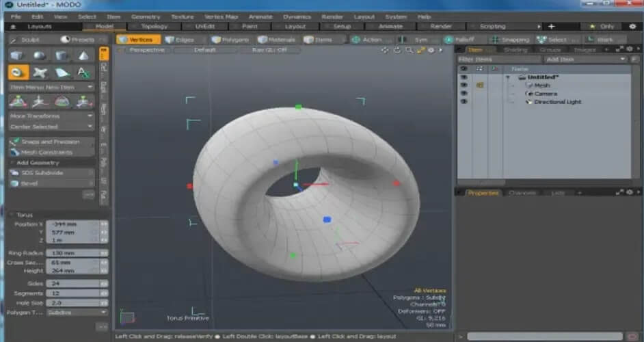Toggle the Only star option
The image size is (644, 342).
pyautogui.click(x=602, y=26)
